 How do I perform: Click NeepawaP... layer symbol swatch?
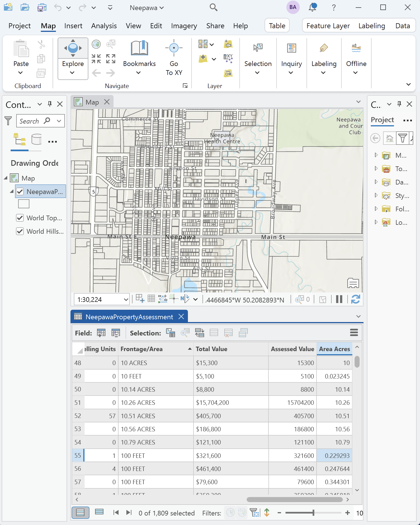coord(24,204)
